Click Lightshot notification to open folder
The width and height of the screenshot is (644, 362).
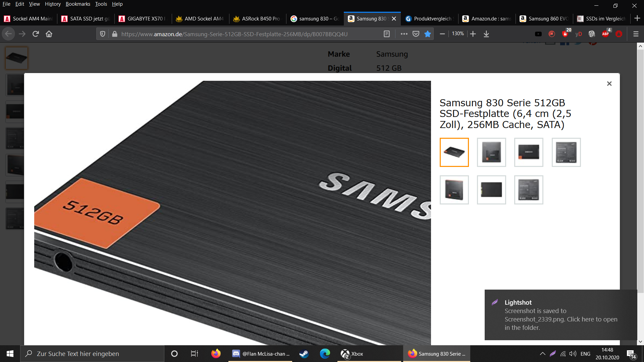(560, 315)
